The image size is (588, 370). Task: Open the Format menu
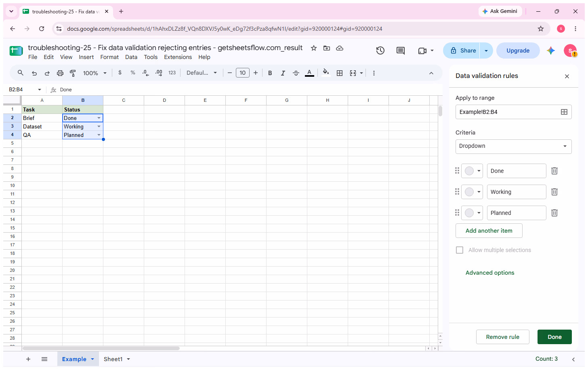tap(109, 57)
